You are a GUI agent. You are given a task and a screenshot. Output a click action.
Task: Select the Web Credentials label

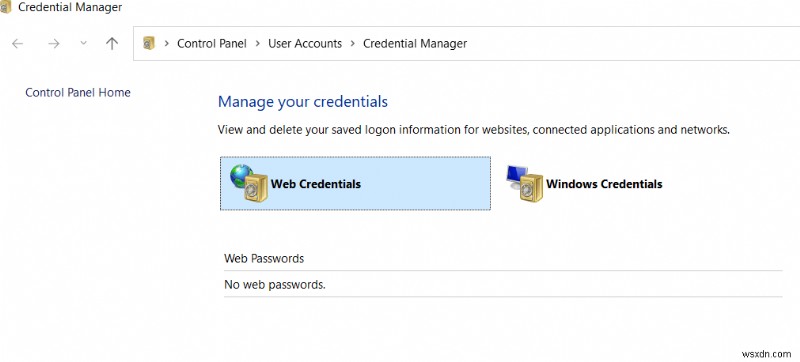pos(316,184)
